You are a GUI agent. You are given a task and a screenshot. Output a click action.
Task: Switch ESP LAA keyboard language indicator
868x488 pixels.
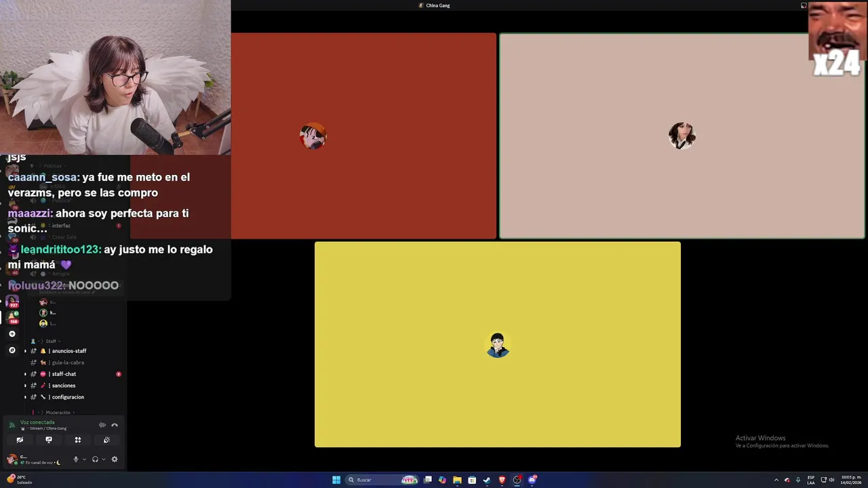pos(811,480)
